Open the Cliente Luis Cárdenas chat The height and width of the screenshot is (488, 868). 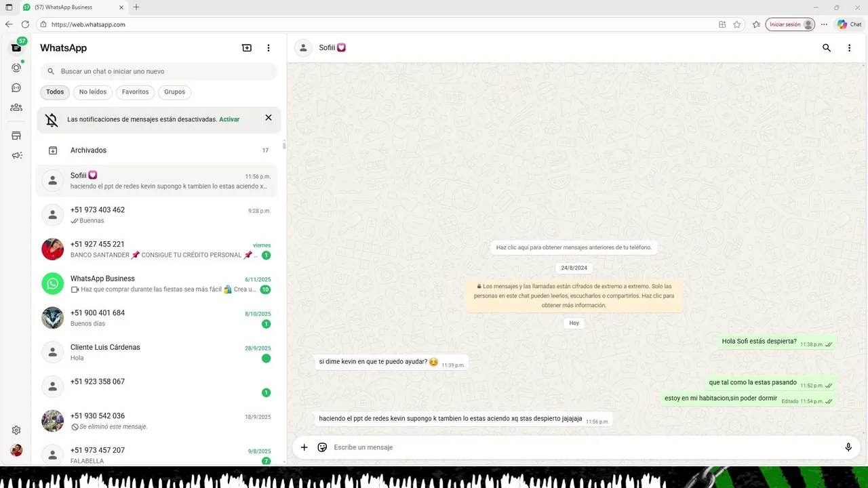(157, 352)
